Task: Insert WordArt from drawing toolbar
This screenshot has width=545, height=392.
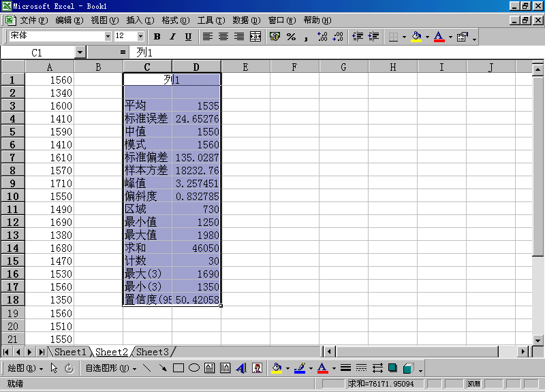Action: [241, 368]
